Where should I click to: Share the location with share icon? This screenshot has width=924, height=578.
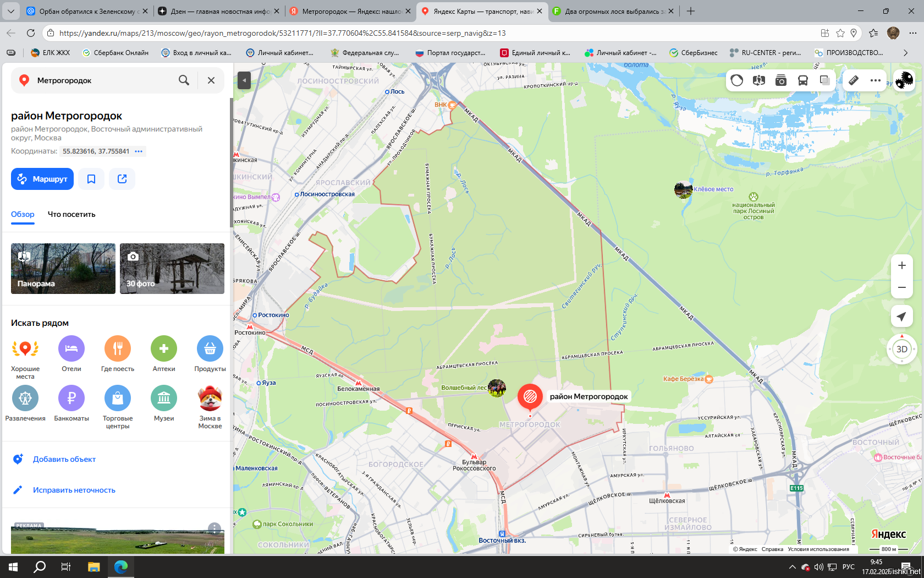point(122,179)
